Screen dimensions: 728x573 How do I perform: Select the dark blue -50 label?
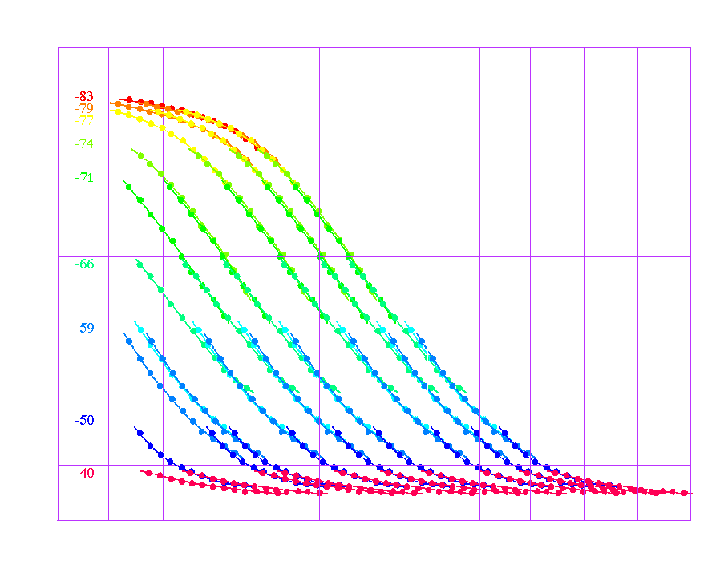[84, 420]
